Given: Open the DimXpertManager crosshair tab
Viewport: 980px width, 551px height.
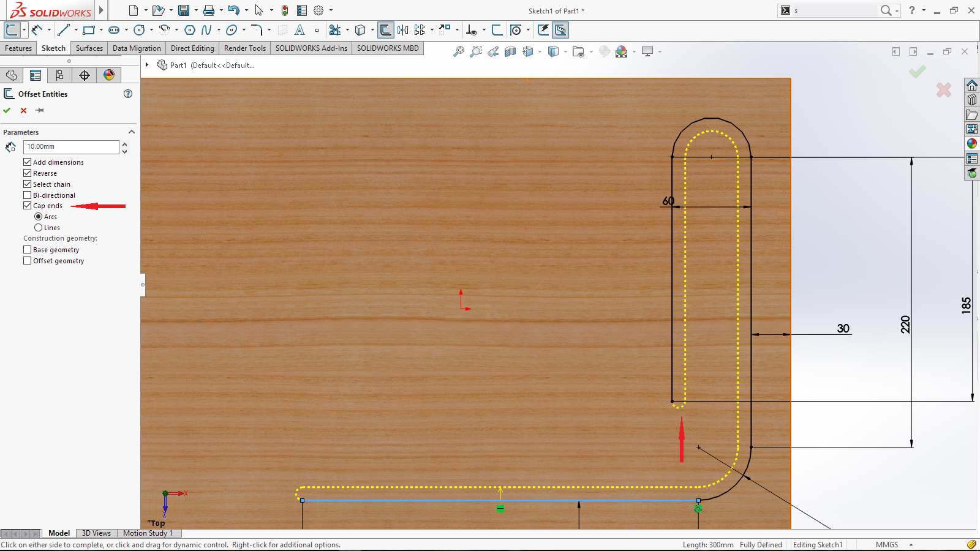Looking at the screenshot, I should [x=85, y=75].
